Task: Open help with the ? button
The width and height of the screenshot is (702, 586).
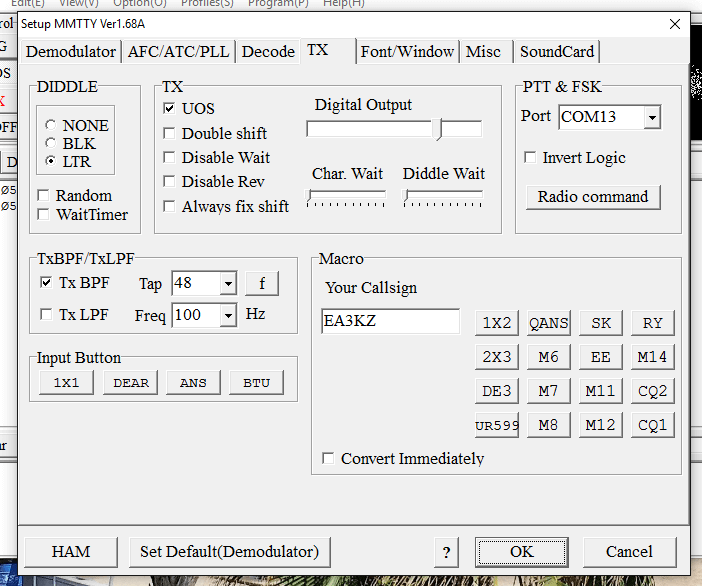Action: (x=446, y=552)
